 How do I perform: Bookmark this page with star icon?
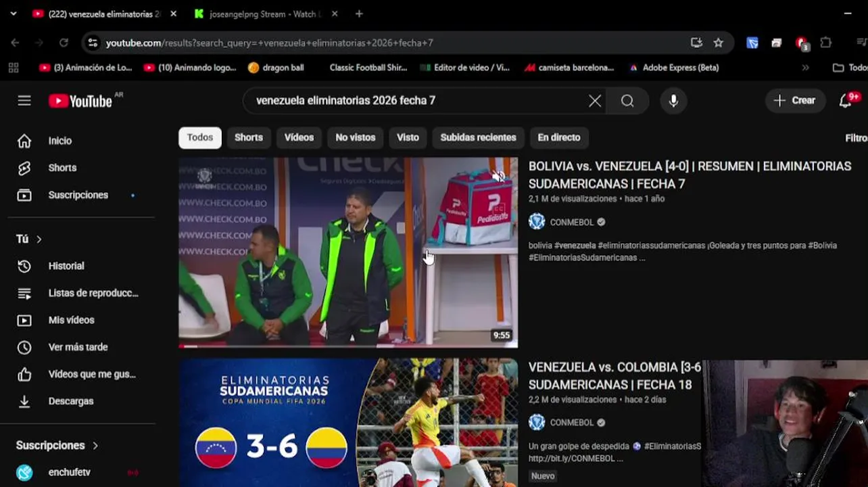(x=718, y=43)
